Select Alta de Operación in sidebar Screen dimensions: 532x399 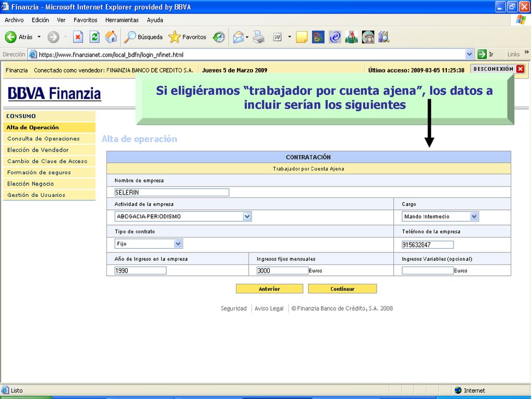point(49,128)
